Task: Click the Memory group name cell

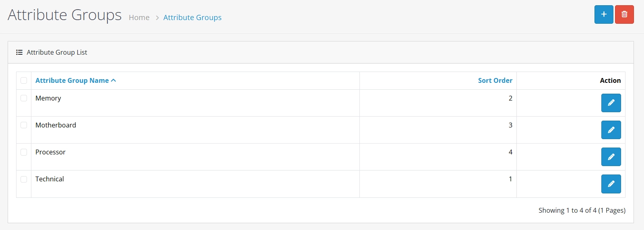Action: click(x=48, y=98)
